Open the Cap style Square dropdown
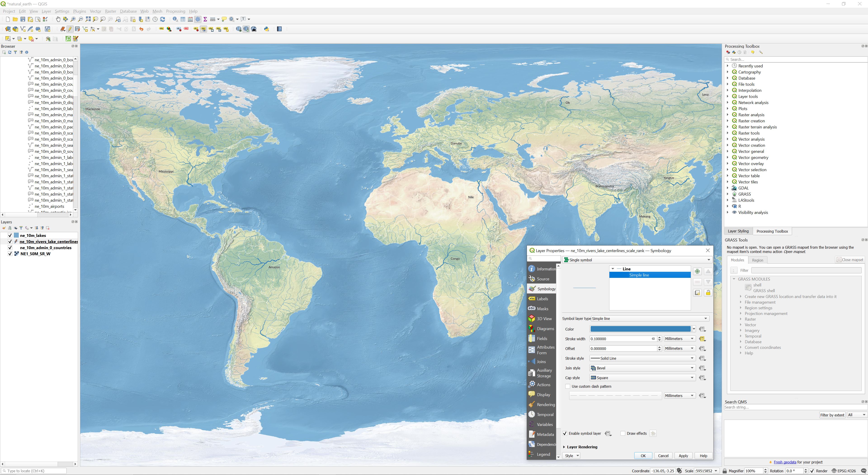Image resolution: width=868 pixels, height=475 pixels. 642,378
